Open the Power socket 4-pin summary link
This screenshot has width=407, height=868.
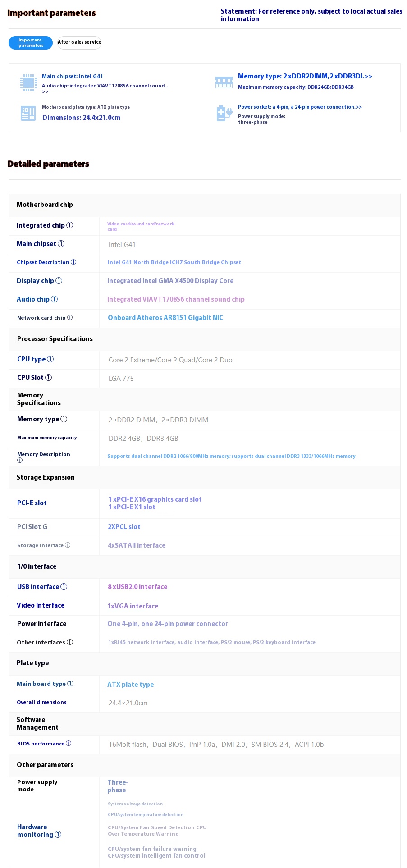pyautogui.click(x=300, y=107)
